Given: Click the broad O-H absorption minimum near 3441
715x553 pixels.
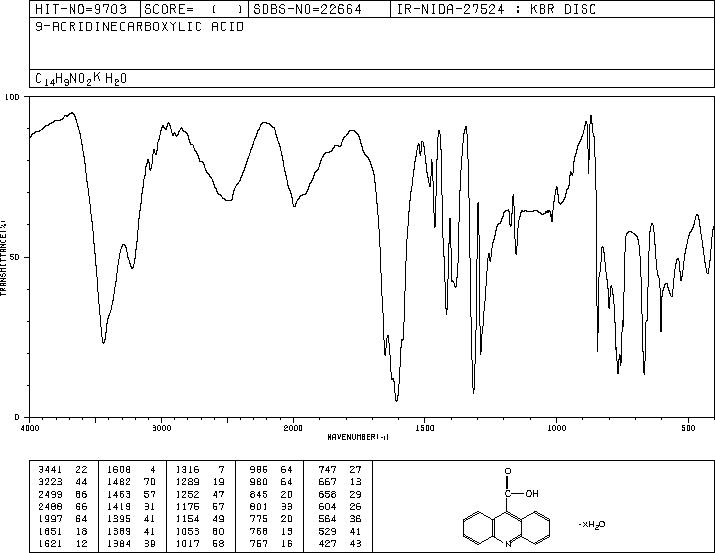Looking at the screenshot, I should [104, 342].
